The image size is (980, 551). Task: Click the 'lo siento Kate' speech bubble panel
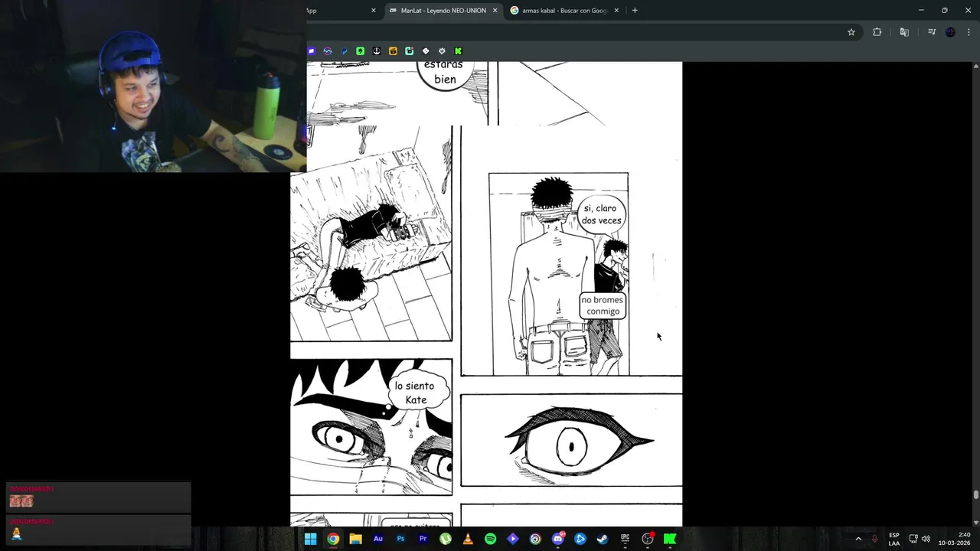[x=371, y=427]
